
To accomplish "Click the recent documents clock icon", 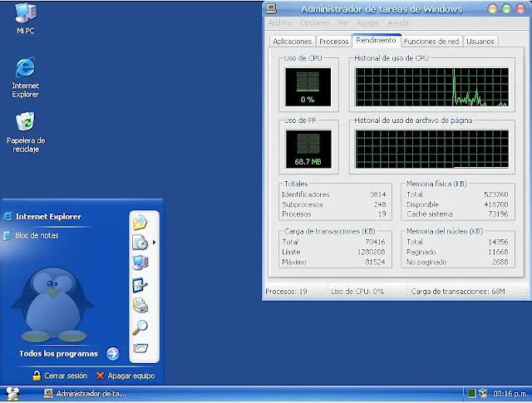I will (140, 242).
